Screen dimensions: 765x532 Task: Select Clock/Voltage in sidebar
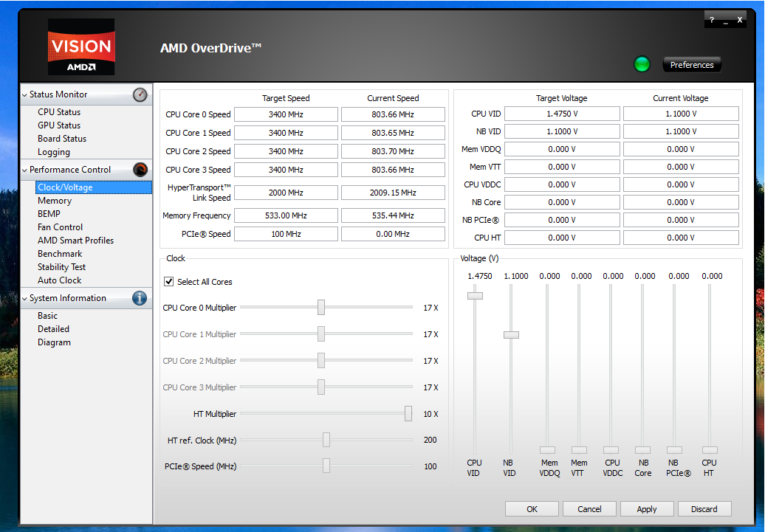94,187
